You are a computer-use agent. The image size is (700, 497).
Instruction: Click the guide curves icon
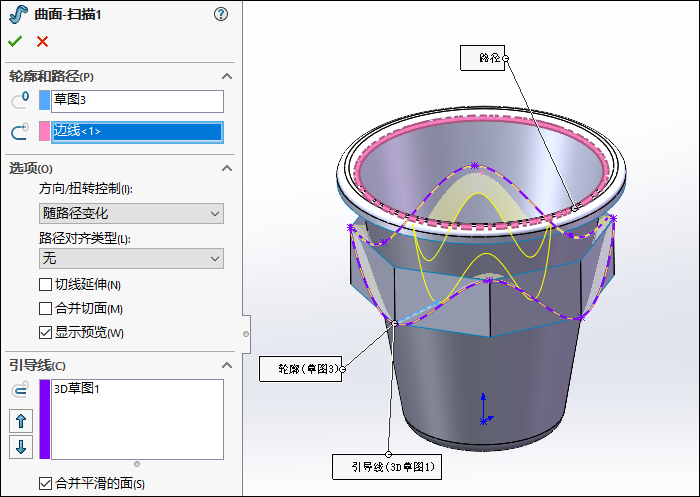click(21, 389)
